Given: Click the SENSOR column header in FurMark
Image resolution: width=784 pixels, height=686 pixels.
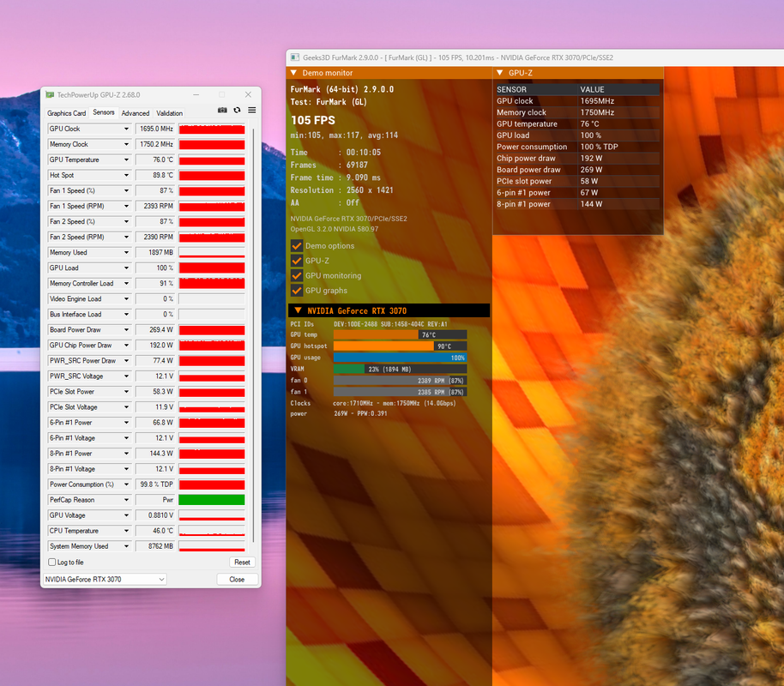Looking at the screenshot, I should [511, 89].
